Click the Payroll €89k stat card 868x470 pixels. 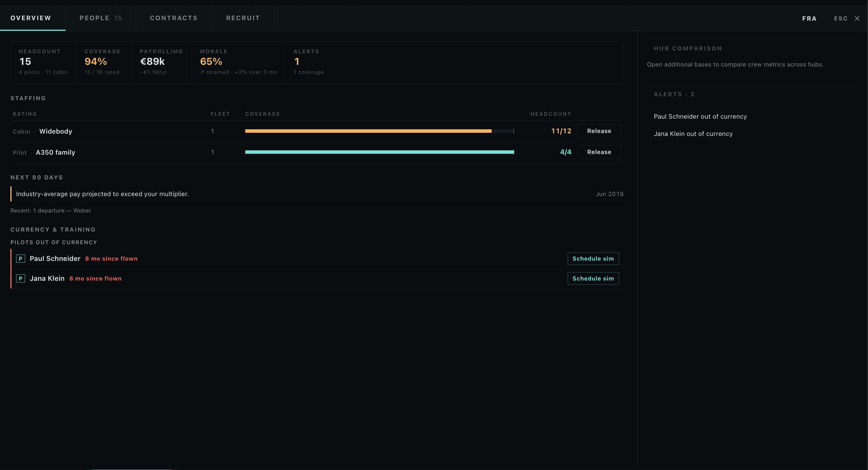[161, 62]
